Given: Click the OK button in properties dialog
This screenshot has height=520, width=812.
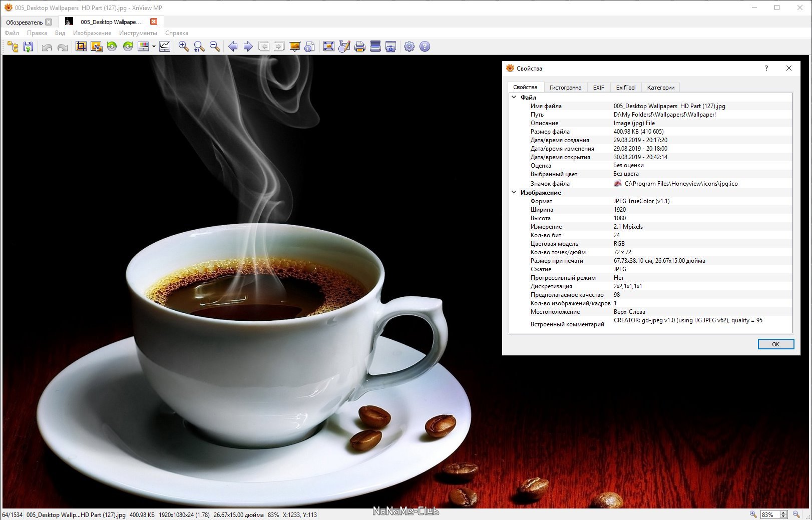Looking at the screenshot, I should tap(775, 344).
